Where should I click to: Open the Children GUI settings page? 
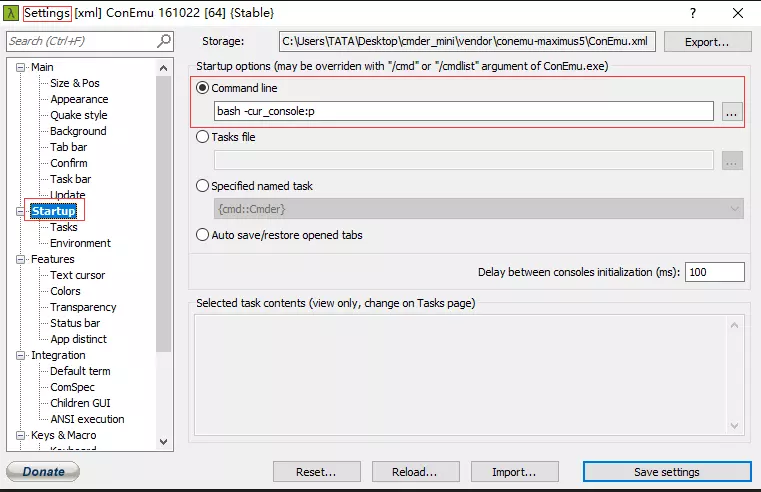click(x=80, y=403)
